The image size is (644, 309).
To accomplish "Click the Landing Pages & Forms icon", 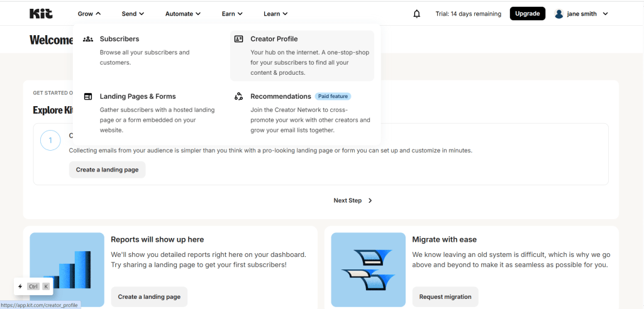I will 88,97.
